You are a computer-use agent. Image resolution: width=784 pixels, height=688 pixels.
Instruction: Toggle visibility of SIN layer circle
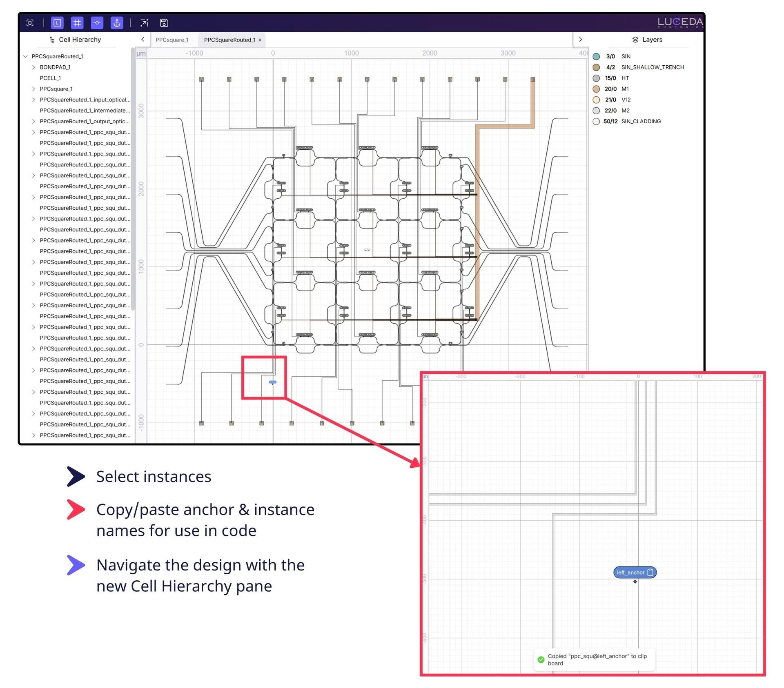pos(596,57)
